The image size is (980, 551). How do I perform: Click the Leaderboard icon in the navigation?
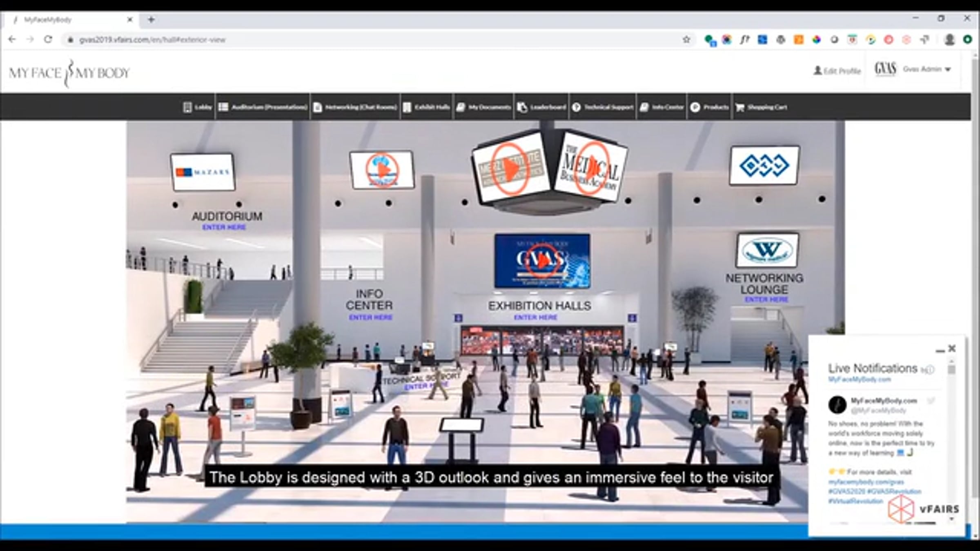pyautogui.click(x=522, y=107)
